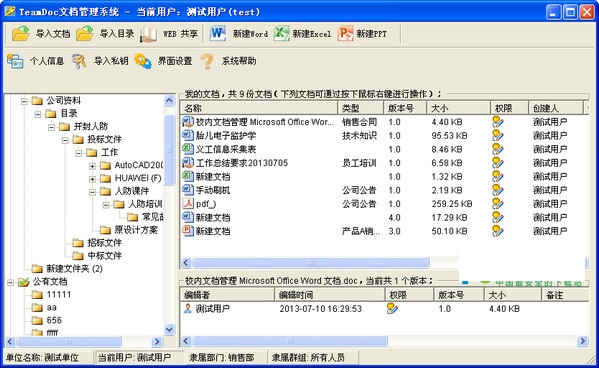The width and height of the screenshot is (599, 368).
Task: Click permission icon in 义工信息采集表 row
Action: (x=497, y=149)
